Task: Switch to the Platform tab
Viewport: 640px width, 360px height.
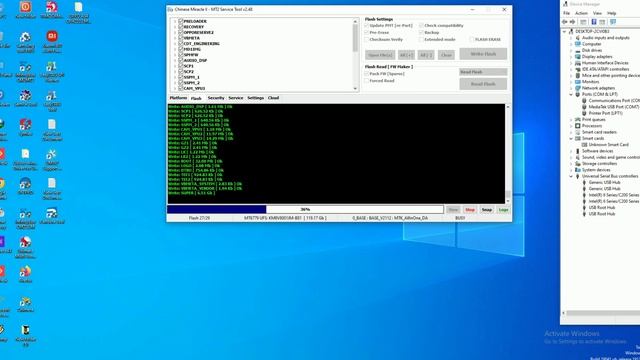Action: coord(178,98)
